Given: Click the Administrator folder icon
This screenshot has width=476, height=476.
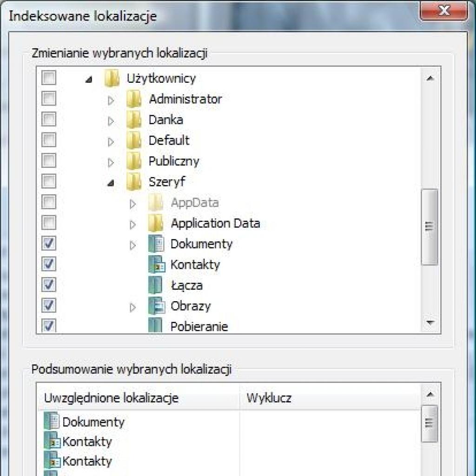Looking at the screenshot, I should [x=134, y=99].
